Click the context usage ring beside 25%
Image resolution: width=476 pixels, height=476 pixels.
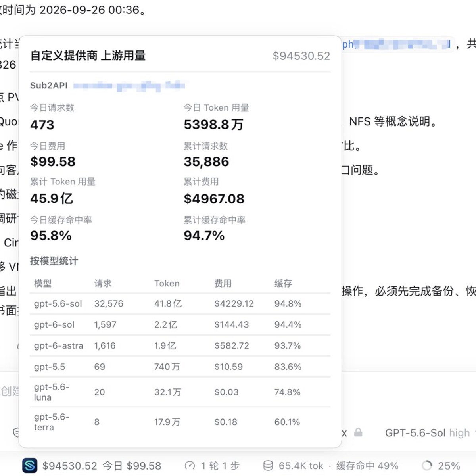tap(427, 466)
